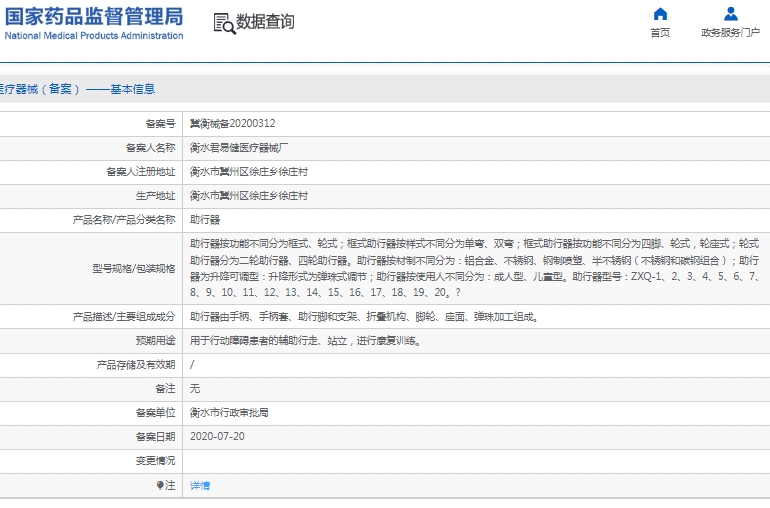Click the home (首页) house icon
This screenshot has width=770, height=508.
click(660, 14)
